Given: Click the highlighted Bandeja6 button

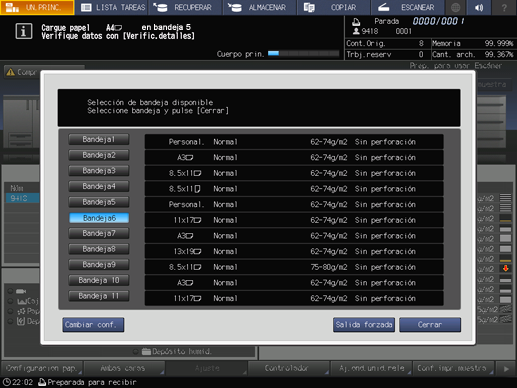Looking at the screenshot, I should click(x=99, y=218).
